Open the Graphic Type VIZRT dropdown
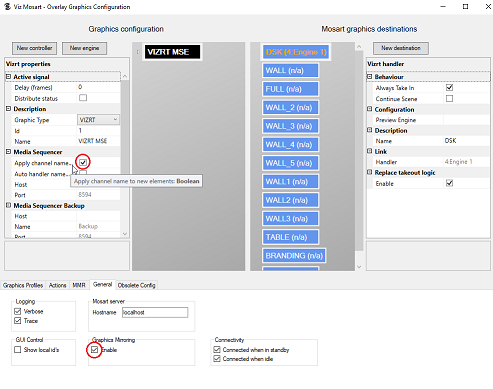The width and height of the screenshot is (493, 389). pyautogui.click(x=98, y=120)
